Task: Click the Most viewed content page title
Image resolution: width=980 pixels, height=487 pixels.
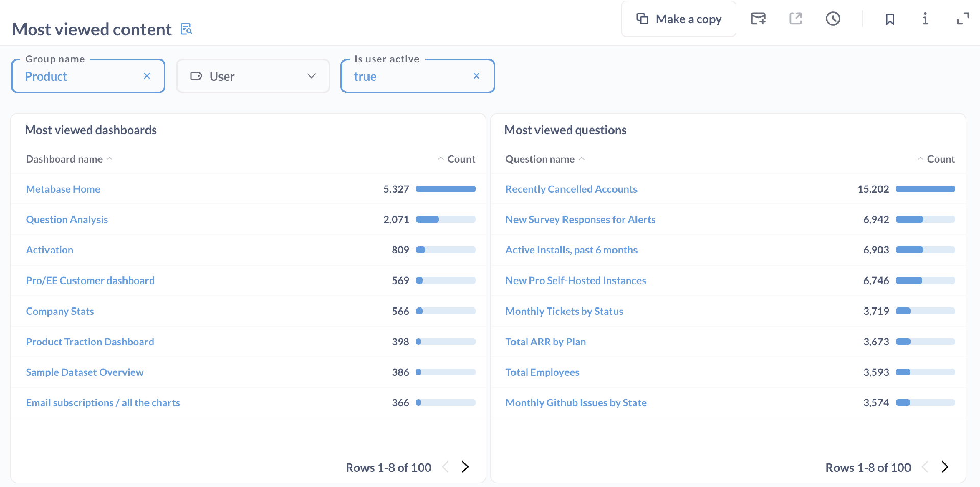Action: [x=92, y=29]
